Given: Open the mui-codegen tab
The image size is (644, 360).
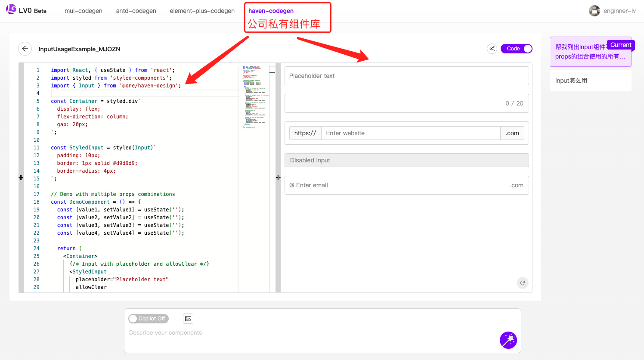Looking at the screenshot, I should coord(84,11).
